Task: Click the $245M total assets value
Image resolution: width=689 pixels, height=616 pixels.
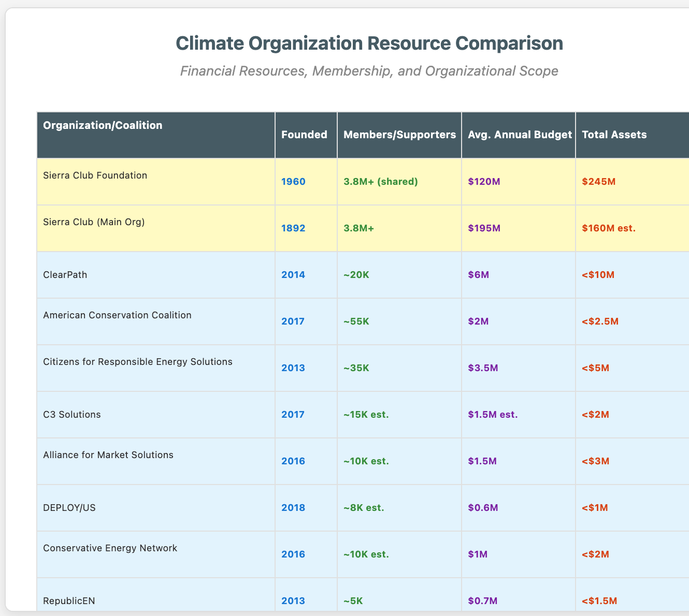Action: 598,182
